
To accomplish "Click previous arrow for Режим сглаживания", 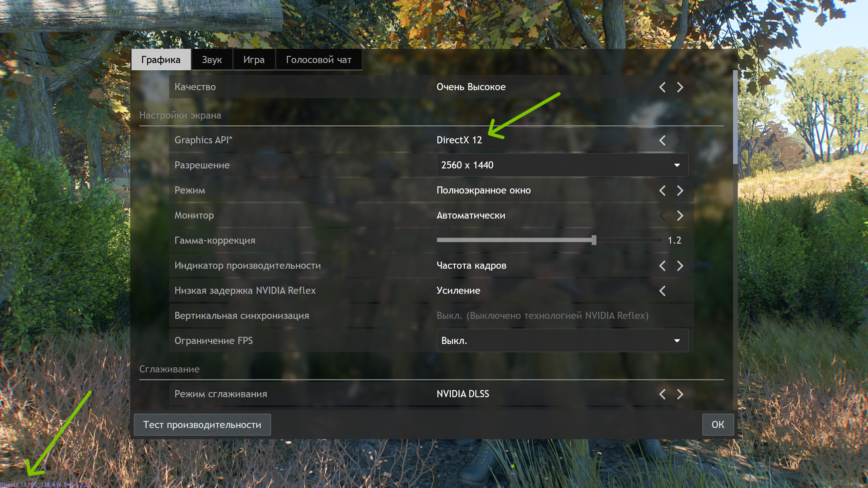I will pyautogui.click(x=662, y=394).
